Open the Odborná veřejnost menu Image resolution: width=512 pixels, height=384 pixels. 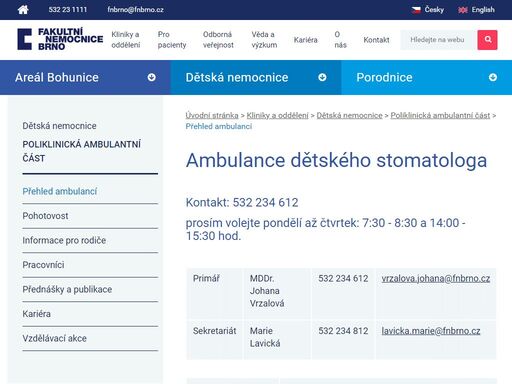pos(218,40)
